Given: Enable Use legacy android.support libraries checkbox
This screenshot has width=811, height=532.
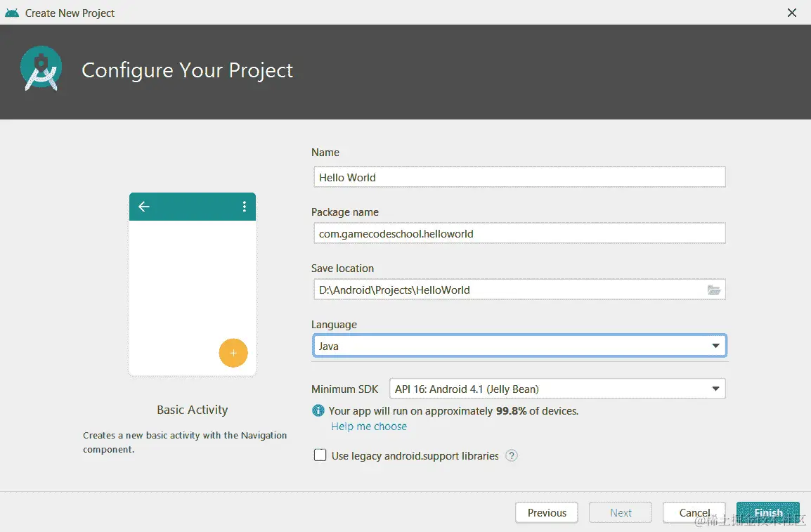Looking at the screenshot, I should pos(320,455).
